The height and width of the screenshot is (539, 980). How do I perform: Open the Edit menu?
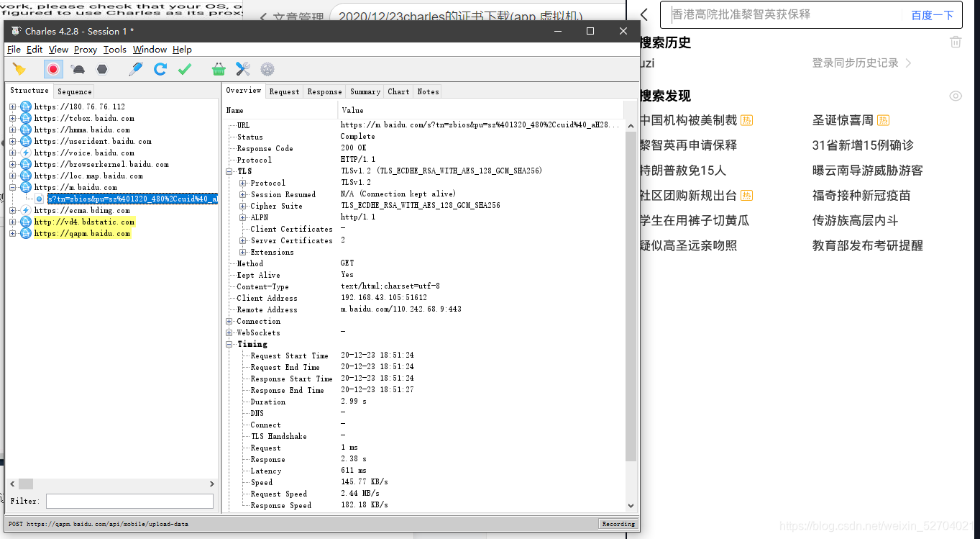point(35,49)
